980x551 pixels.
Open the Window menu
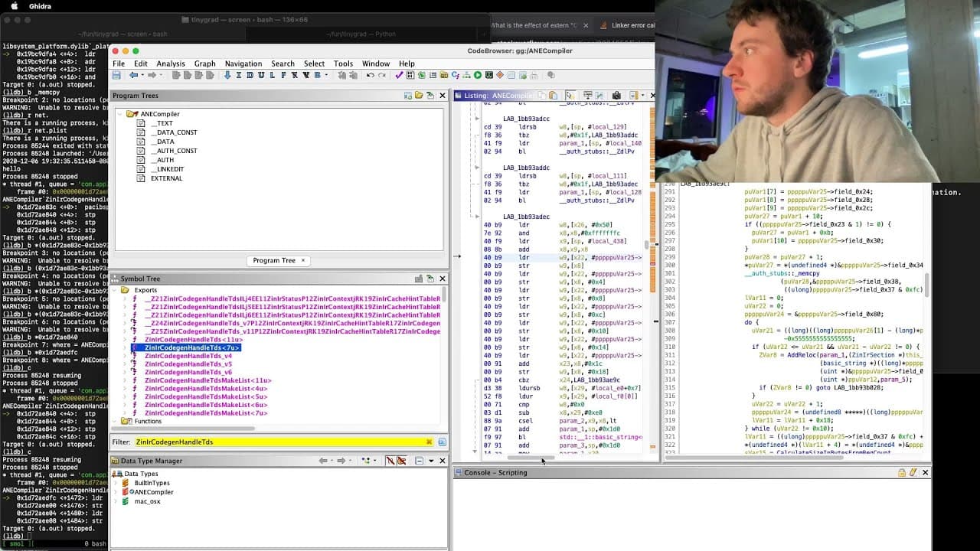point(376,64)
